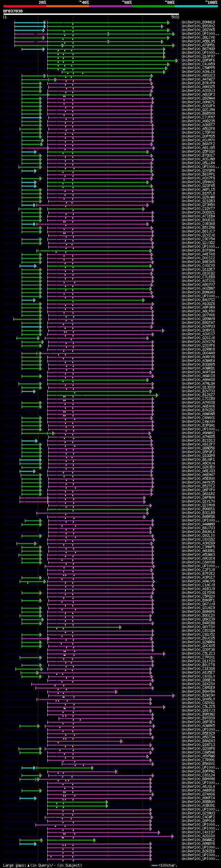
Task: Open hit UniRef100_Q8LCV6
Action: 198,37
